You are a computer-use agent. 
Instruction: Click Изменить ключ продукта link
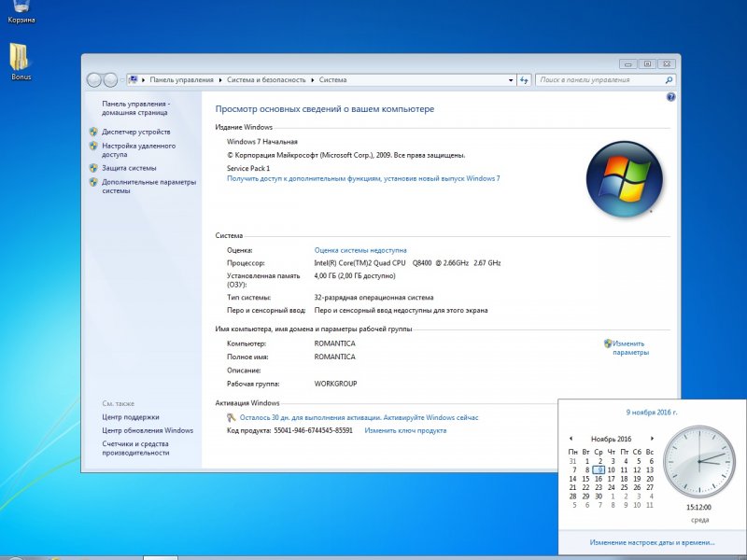tap(405, 430)
